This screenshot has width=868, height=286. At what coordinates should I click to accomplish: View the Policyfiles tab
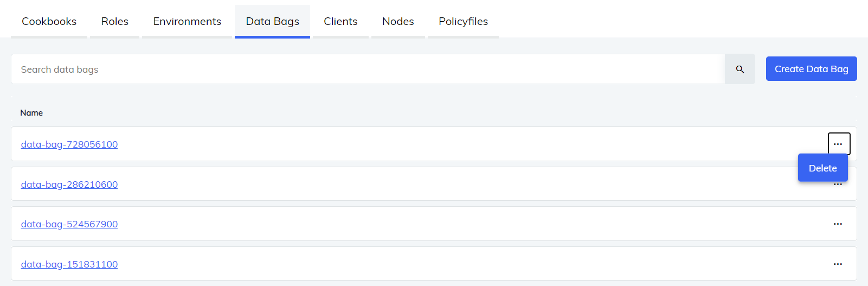click(x=463, y=21)
